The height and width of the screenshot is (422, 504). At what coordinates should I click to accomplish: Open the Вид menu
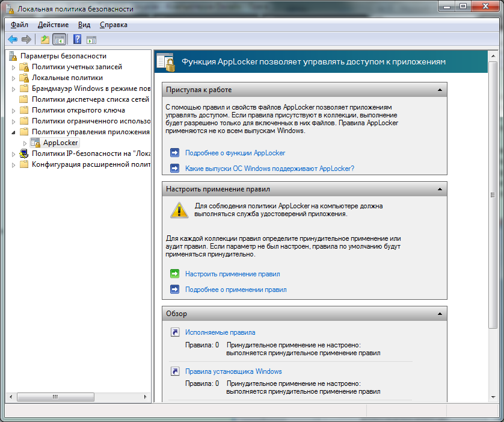click(x=84, y=25)
